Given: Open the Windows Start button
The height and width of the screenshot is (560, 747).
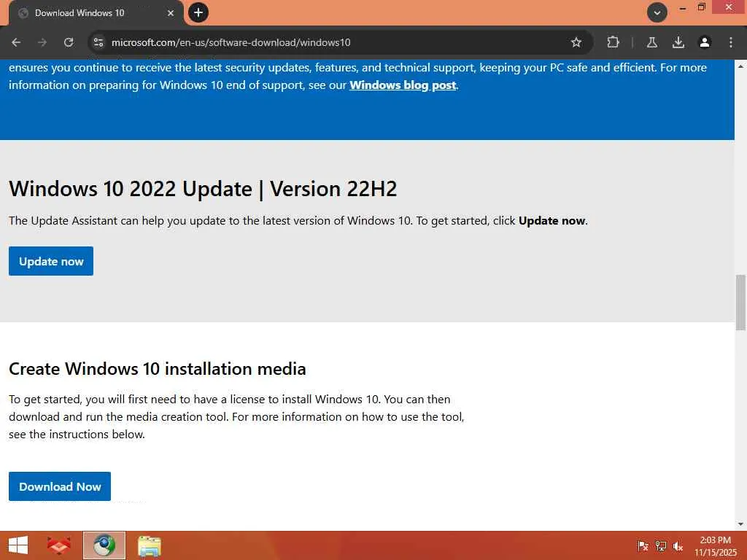Looking at the screenshot, I should tap(18, 545).
